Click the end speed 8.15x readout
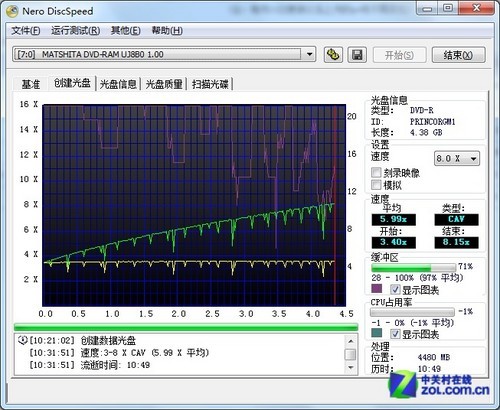This screenshot has width=500, height=410. [456, 242]
